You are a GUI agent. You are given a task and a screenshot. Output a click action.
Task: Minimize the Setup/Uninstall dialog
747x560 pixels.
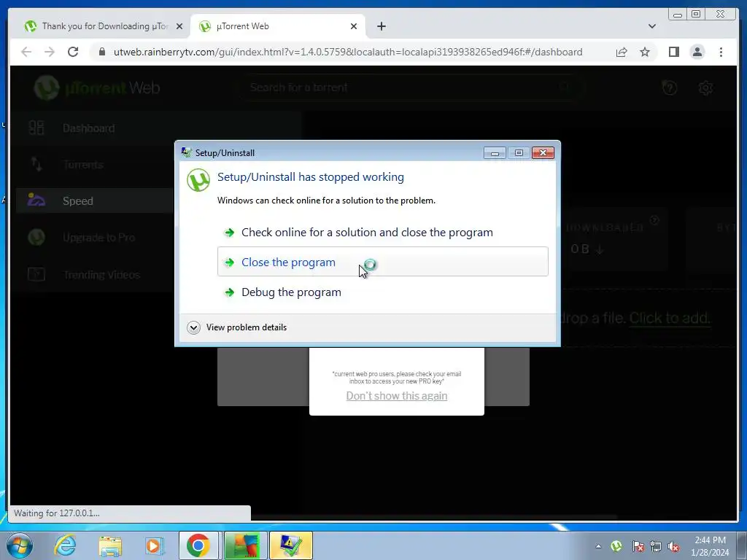point(495,153)
